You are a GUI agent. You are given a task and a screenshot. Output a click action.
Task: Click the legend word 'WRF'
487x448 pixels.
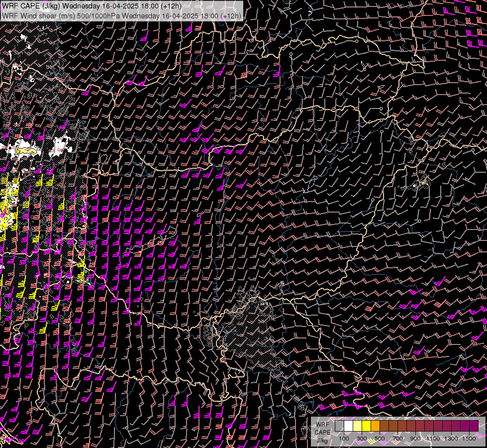[x=322, y=425]
